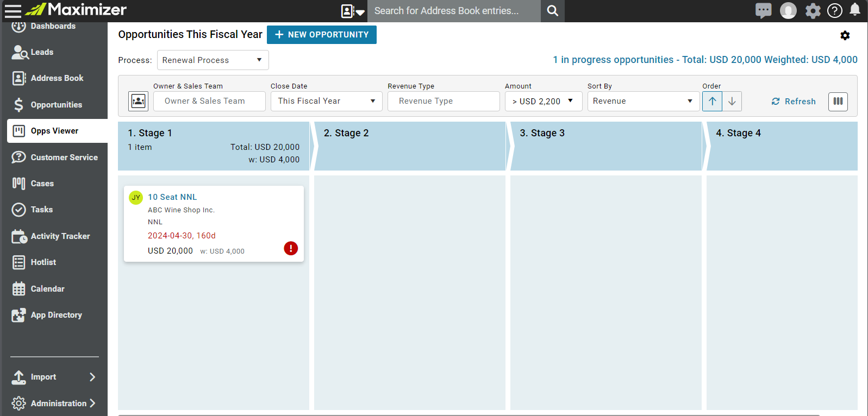The image size is (868, 416).
Task: Open Tasks in sidebar
Action: pos(42,210)
